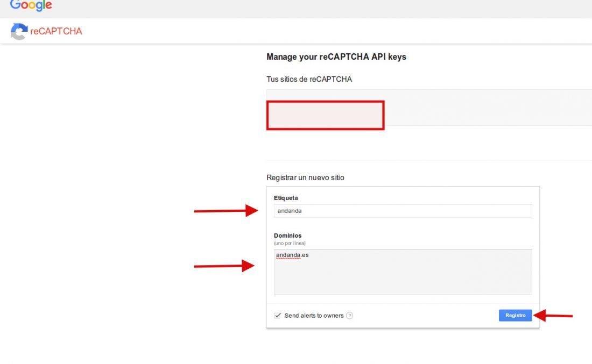This screenshot has height=364, width=592.
Task: Select text Registrar un nuevo sitio
Action: pyautogui.click(x=306, y=177)
